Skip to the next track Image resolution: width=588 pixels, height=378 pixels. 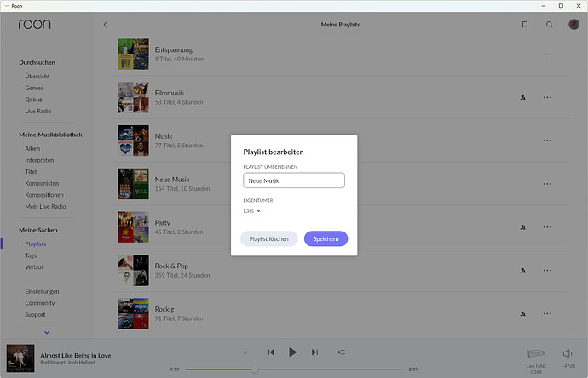(x=314, y=352)
